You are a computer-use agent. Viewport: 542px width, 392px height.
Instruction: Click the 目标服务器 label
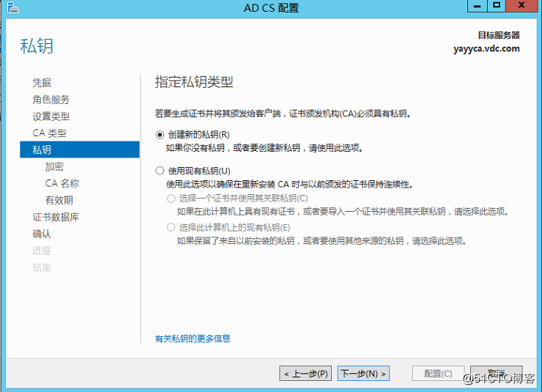coord(499,35)
